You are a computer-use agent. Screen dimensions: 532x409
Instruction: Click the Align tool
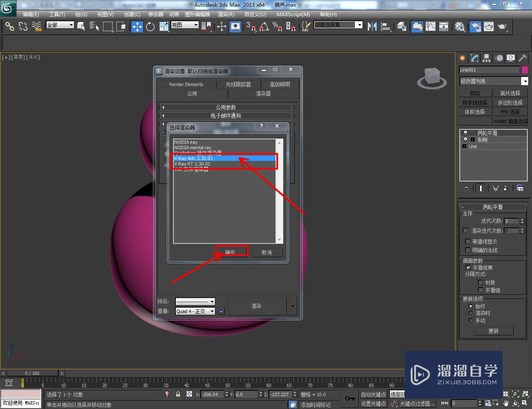pyautogui.click(x=386, y=27)
